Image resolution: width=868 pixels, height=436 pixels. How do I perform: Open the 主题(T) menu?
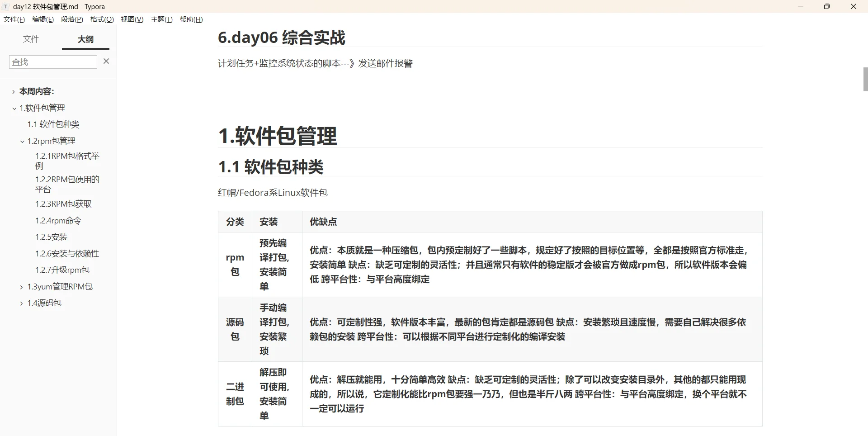click(161, 19)
